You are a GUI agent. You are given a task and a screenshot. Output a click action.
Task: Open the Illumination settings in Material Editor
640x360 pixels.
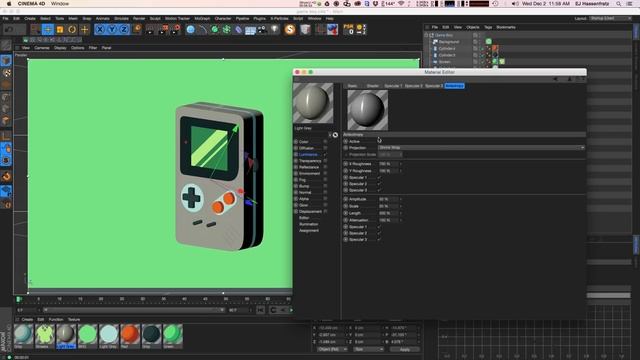pos(308,224)
